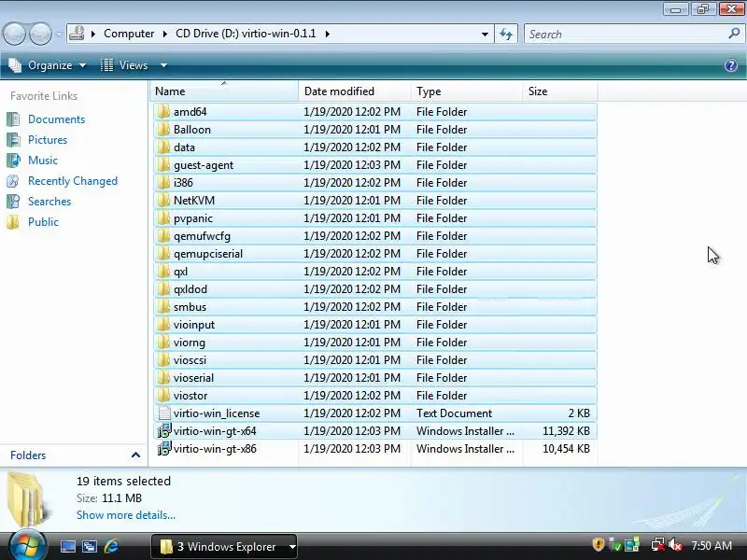Select the qemupciserial folder name
Image resolution: width=747 pixels, height=560 pixels.
pos(208,254)
